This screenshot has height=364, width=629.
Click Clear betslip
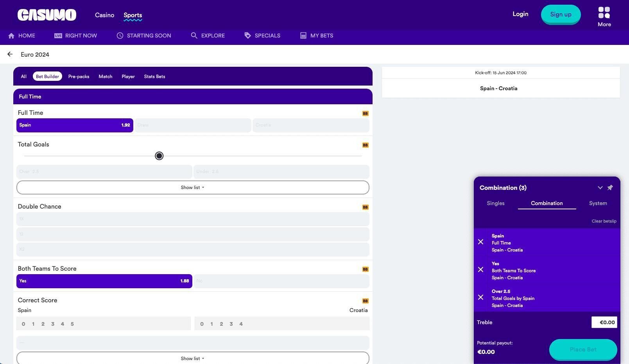tap(604, 221)
